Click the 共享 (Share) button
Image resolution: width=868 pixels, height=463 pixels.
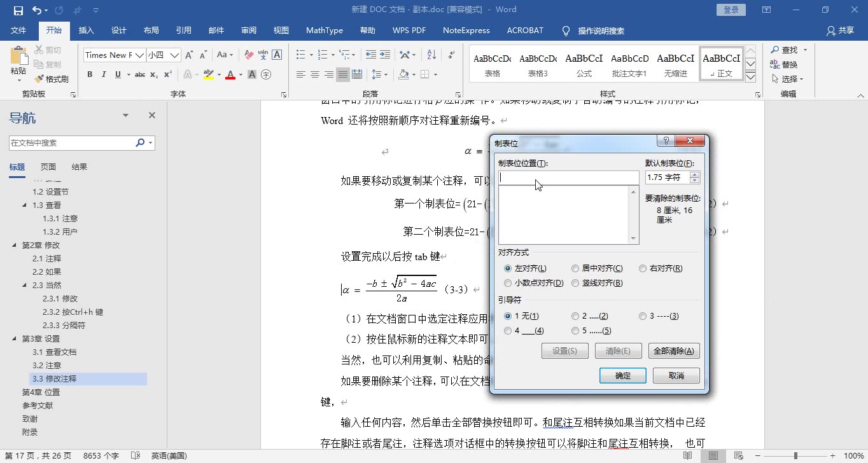(x=840, y=31)
